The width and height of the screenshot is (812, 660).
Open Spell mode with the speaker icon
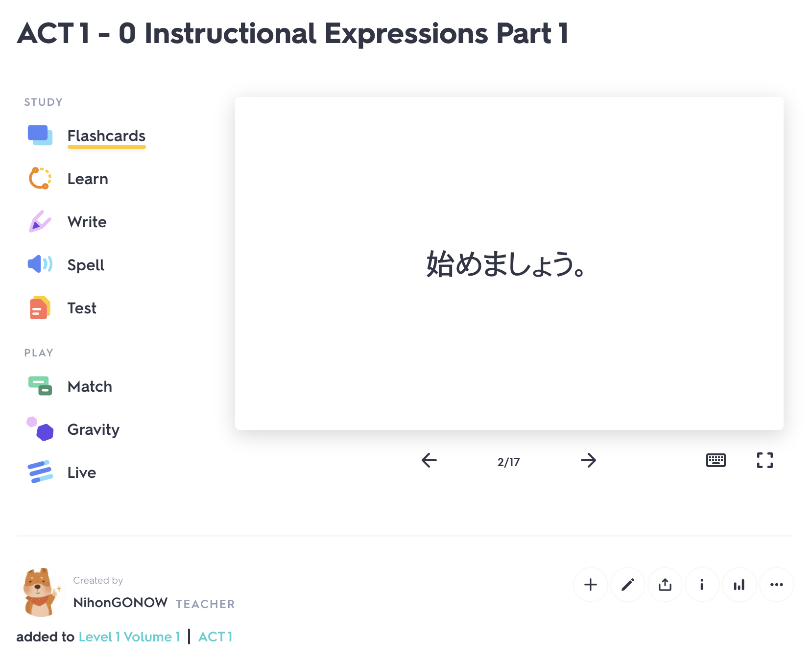point(85,265)
